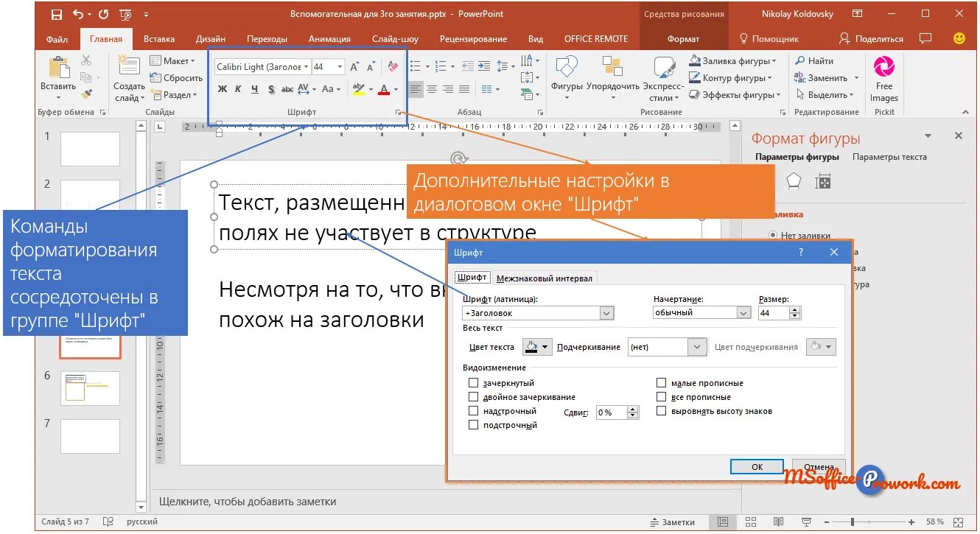Clear all text formatting with the eraser icon
This screenshot has height=534, width=980.
[392, 66]
